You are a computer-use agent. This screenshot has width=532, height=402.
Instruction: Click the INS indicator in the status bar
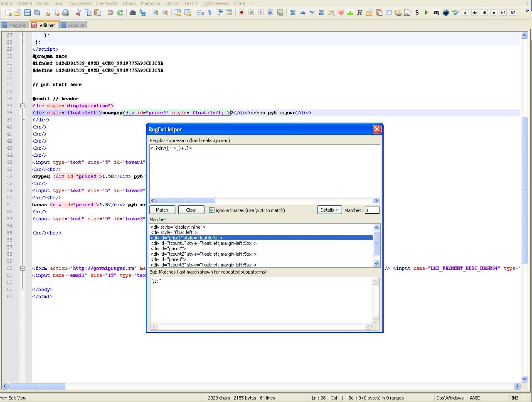click(x=515, y=398)
